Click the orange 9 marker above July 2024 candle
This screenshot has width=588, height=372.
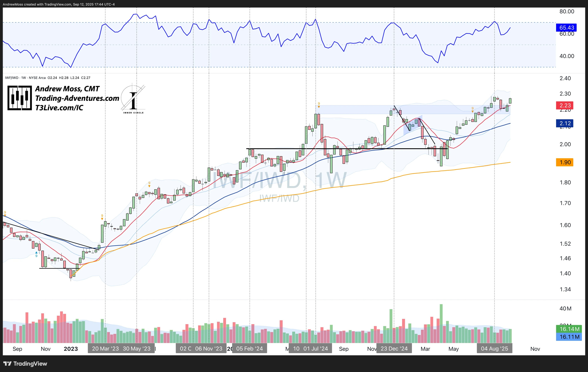tap(319, 105)
